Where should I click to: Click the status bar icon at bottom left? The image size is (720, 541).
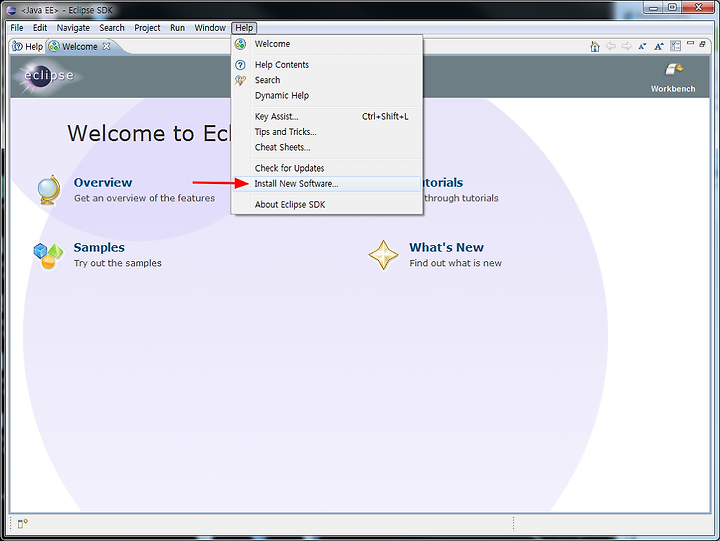[22, 523]
